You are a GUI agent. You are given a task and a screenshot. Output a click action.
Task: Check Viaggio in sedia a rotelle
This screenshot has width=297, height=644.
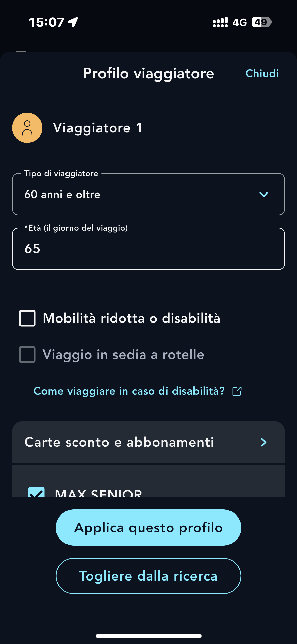[27, 355]
